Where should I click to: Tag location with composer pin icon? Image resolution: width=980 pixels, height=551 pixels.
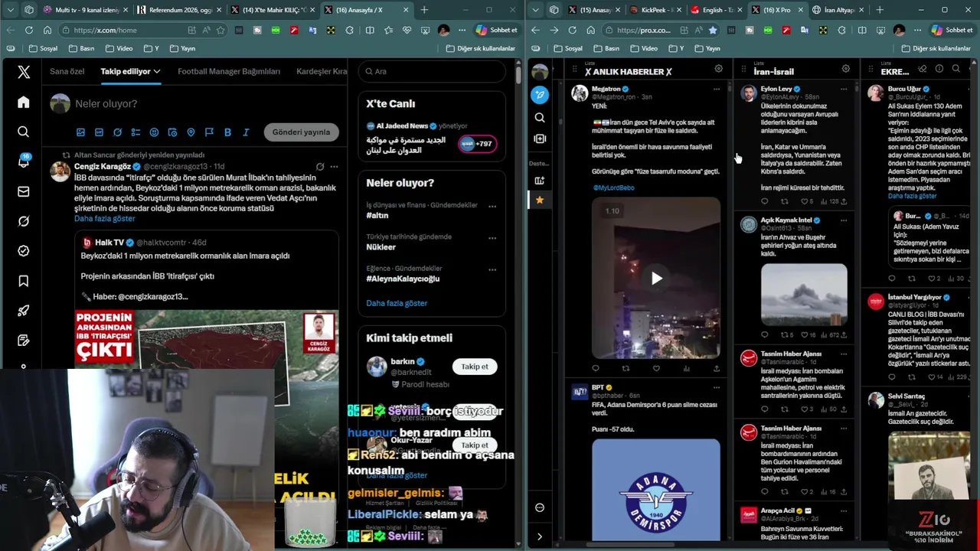click(191, 132)
